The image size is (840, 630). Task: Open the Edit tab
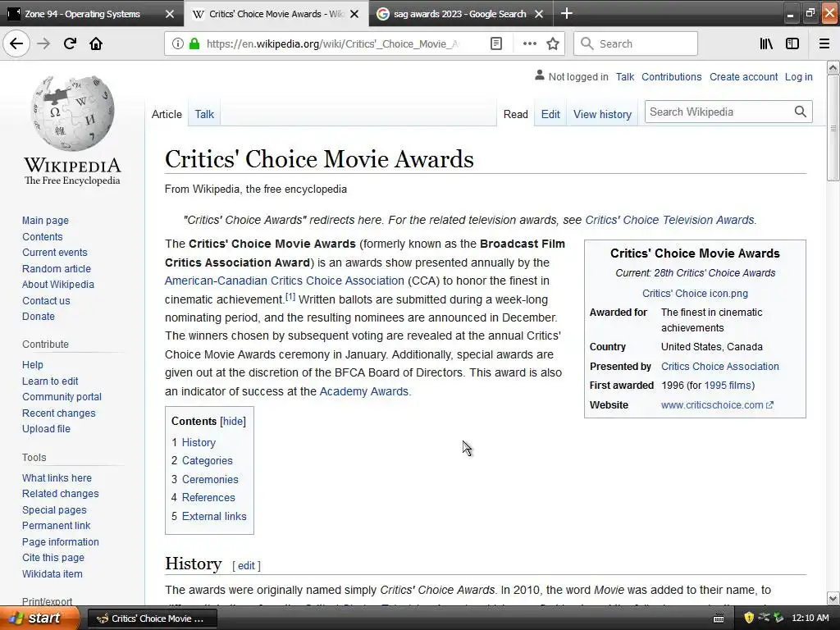click(x=550, y=114)
